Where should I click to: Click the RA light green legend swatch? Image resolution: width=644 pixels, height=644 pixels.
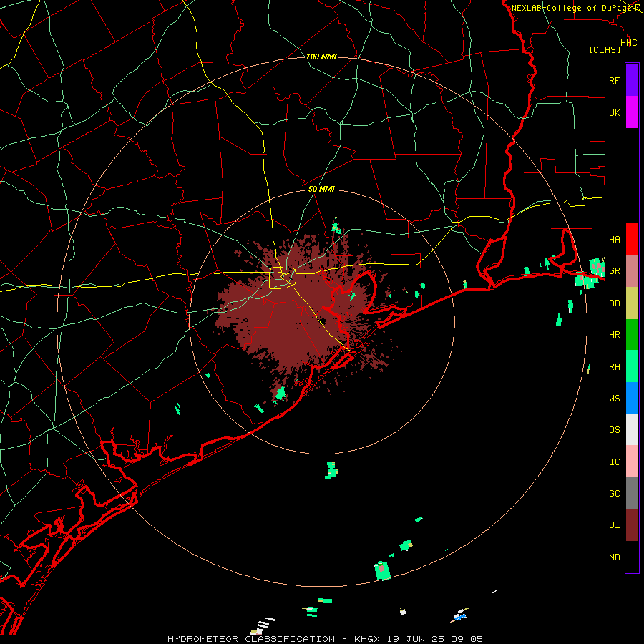(632, 366)
